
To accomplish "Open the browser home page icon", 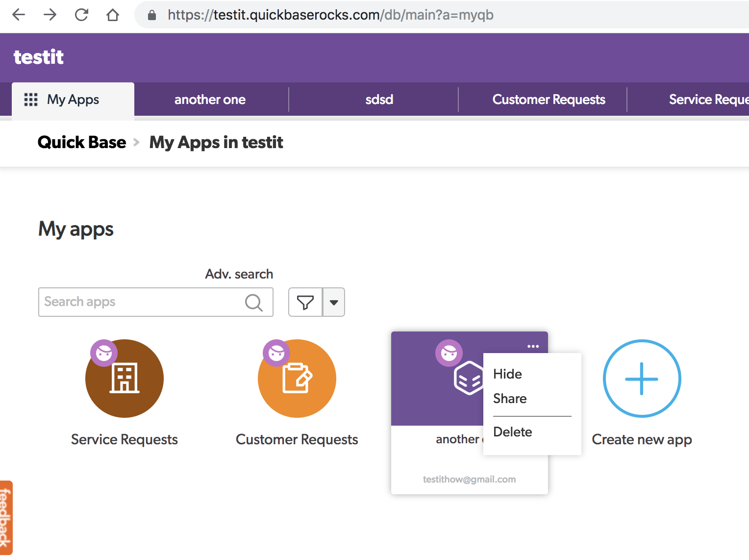I will [113, 15].
